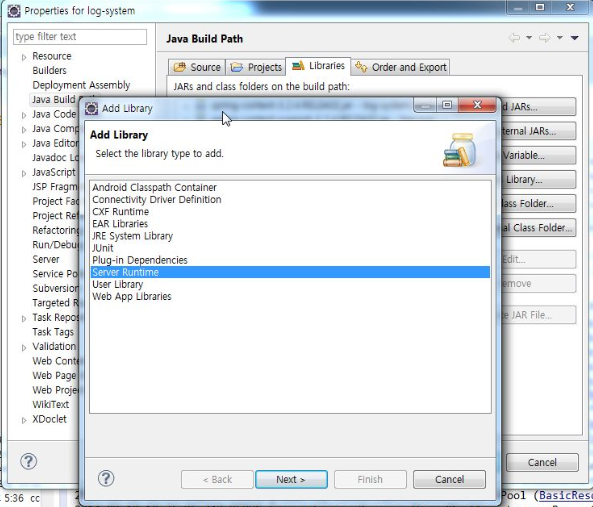Select User Library entry
Screen dimensions: 593x507
pos(290,284)
